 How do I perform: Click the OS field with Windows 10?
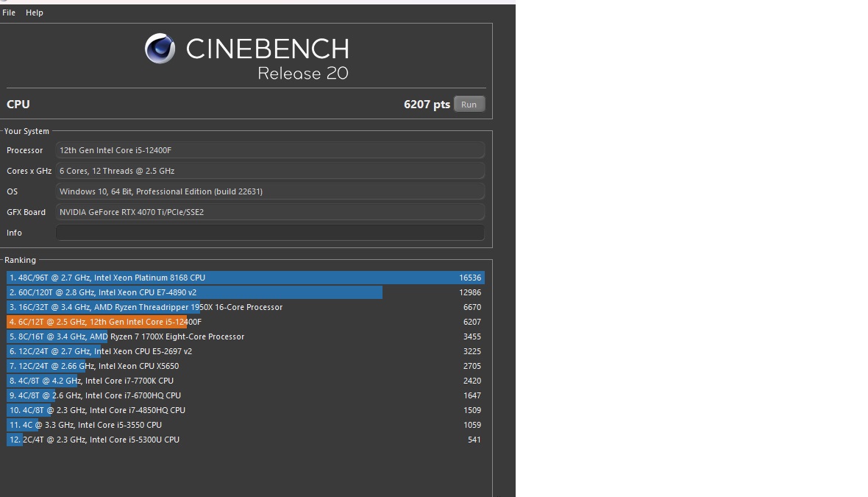coord(270,191)
